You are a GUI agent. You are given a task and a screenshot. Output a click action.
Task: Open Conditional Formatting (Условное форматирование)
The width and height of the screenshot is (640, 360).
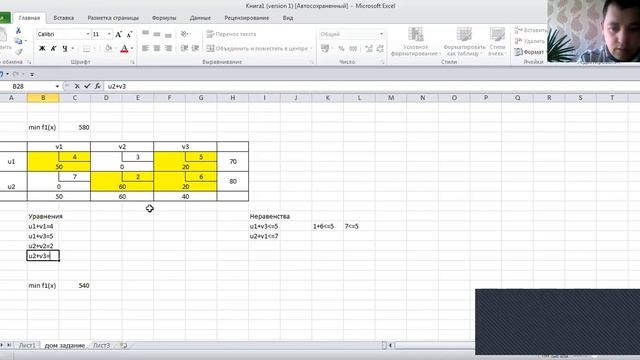pyautogui.click(x=415, y=42)
